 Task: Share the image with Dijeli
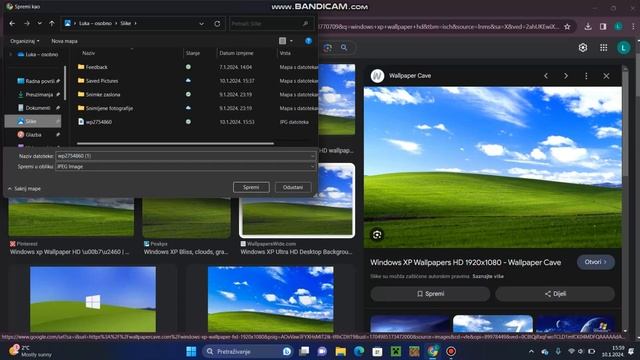click(555, 294)
